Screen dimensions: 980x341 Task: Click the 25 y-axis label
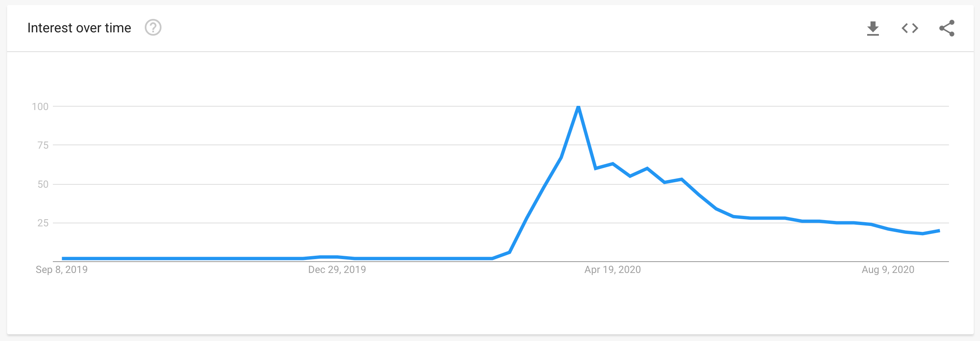coord(43,223)
